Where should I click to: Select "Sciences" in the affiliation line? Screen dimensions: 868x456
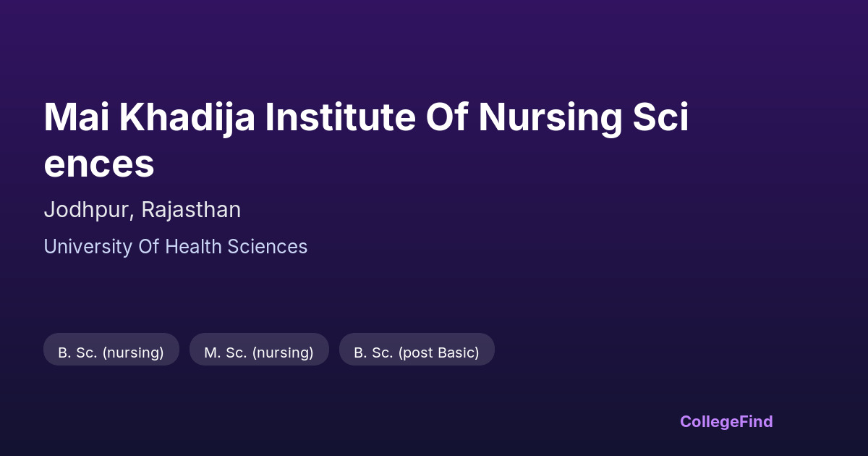267,247
